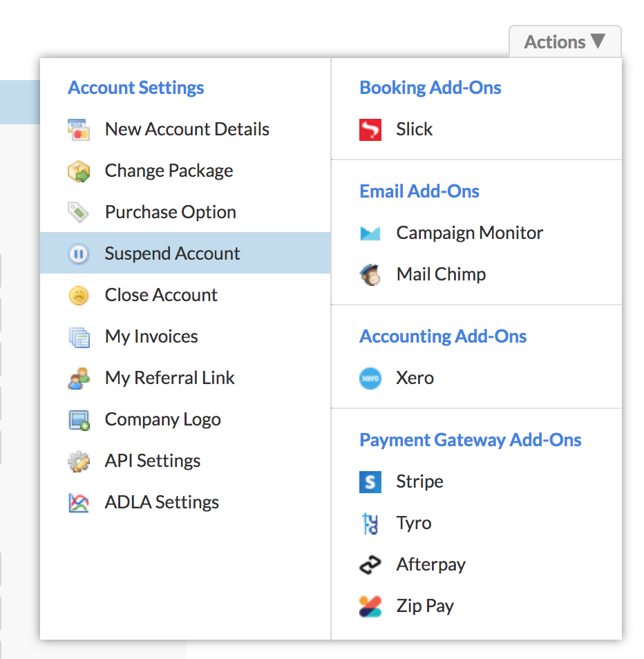Choose Close Account from Account Settings
Image resolution: width=644 pixels, height=659 pixels.
coord(185,295)
